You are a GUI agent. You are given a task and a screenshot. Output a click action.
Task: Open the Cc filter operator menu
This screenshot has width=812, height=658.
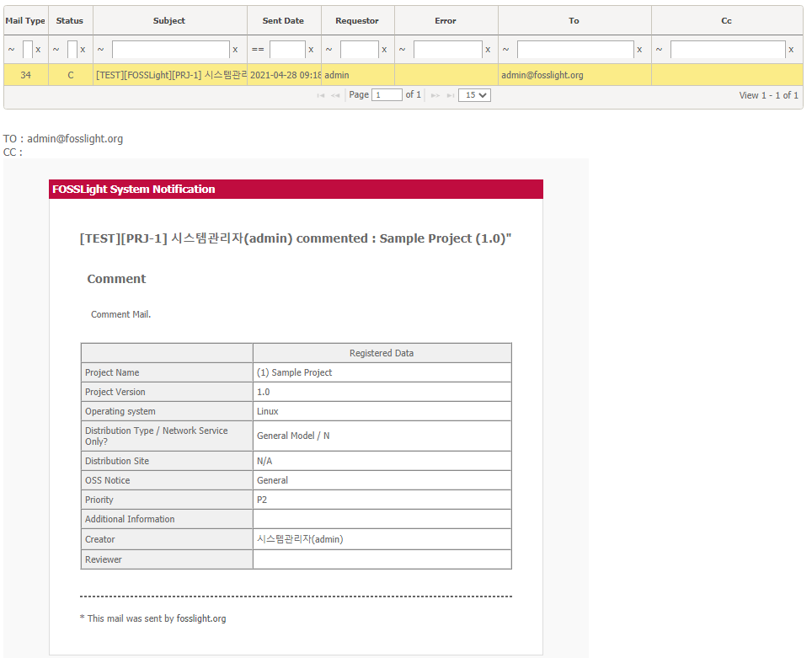tap(660, 50)
